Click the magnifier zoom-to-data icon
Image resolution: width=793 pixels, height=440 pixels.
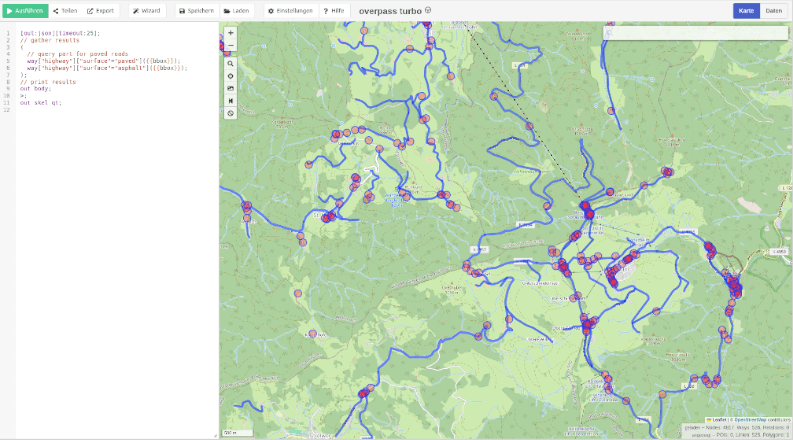pyautogui.click(x=231, y=63)
